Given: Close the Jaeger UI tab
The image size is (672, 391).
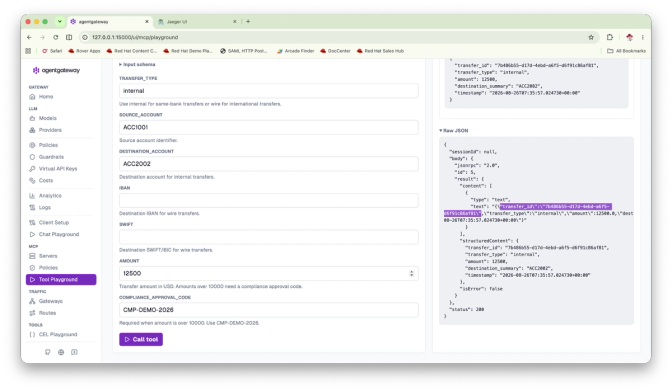Looking at the screenshot, I should 234,21.
